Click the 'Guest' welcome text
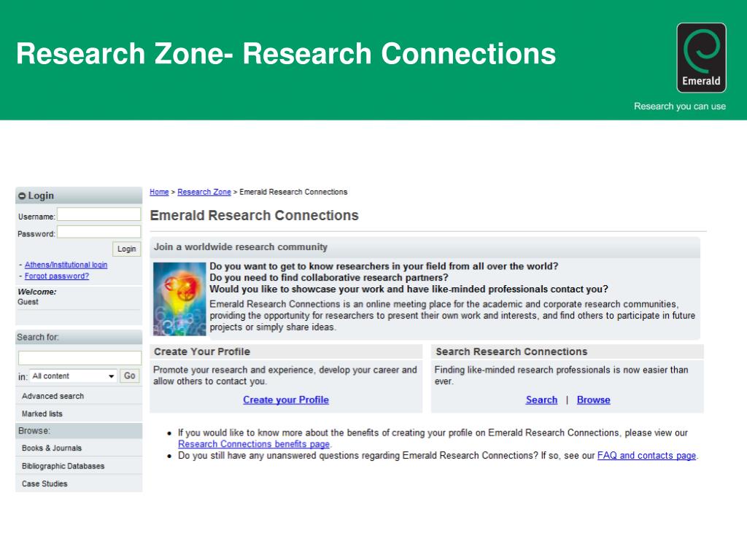 [x=28, y=302]
